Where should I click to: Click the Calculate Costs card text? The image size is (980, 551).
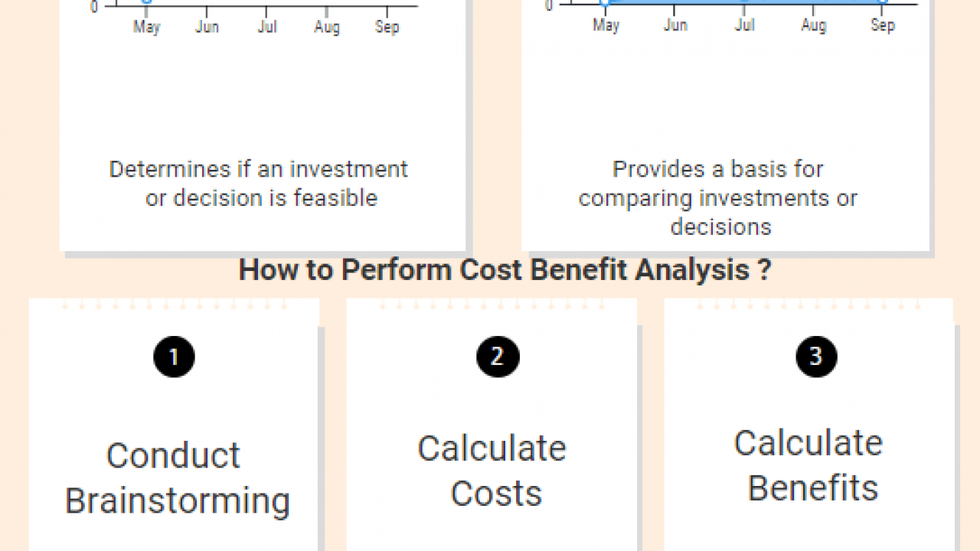492,471
